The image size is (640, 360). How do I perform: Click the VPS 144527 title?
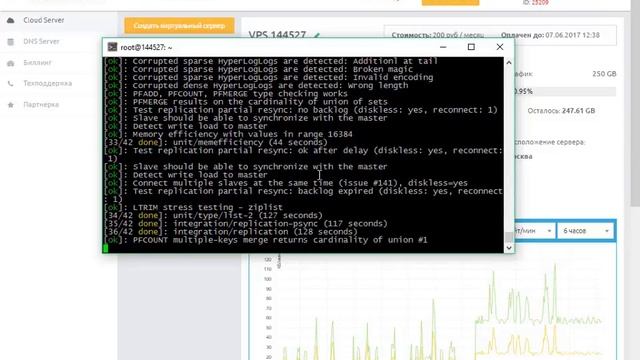point(277,35)
